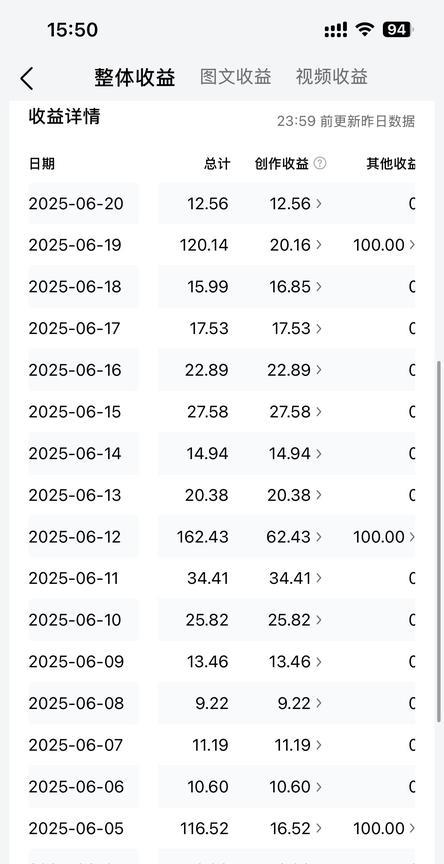
Task: Select the 2025-06-16 date row
Action: [x=222, y=370]
